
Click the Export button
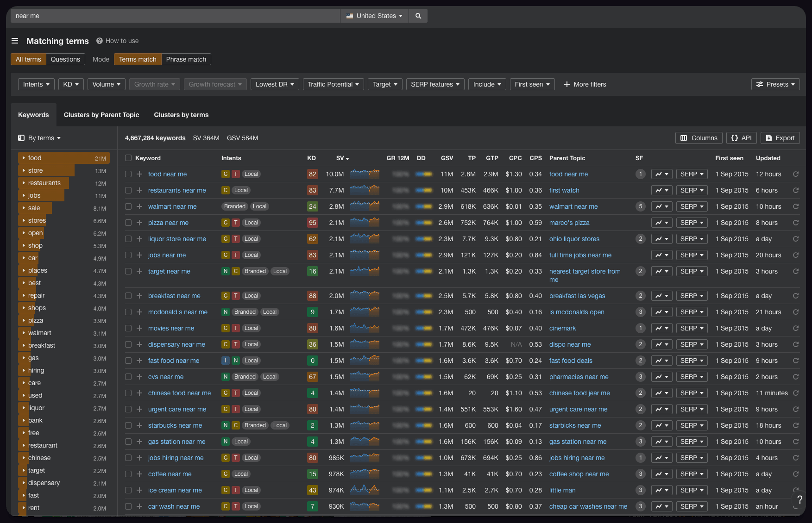tap(780, 138)
